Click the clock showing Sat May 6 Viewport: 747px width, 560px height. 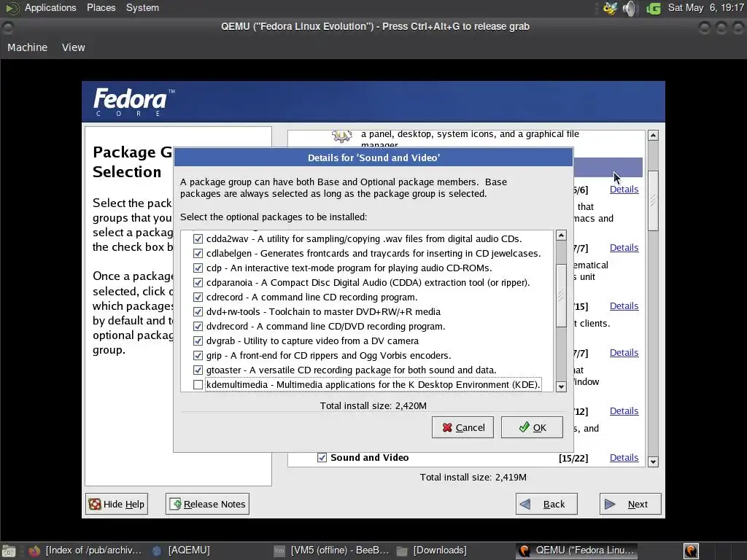tap(705, 7)
